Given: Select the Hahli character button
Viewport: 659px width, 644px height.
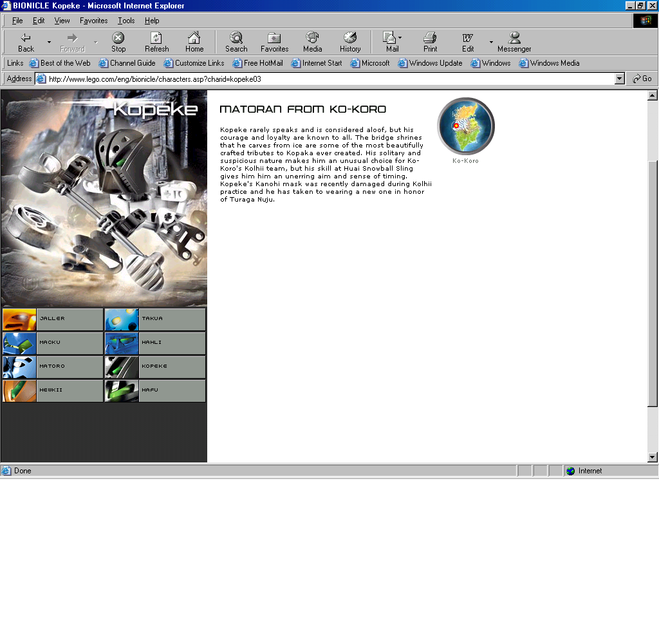Looking at the screenshot, I should 155,343.
